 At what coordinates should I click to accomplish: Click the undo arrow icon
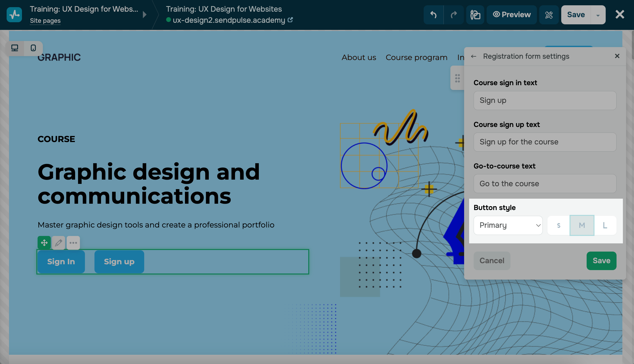pos(433,15)
